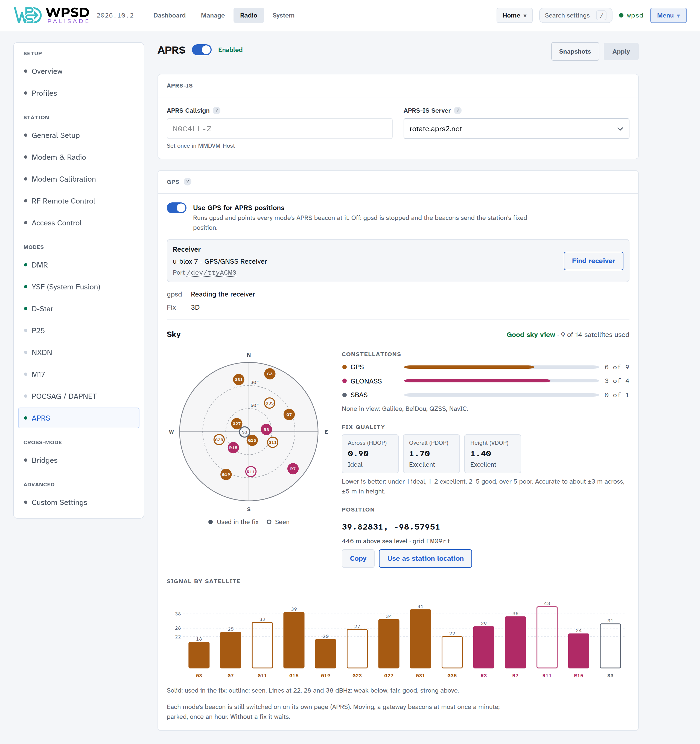Click the R11 signal bar in chart

(x=547, y=637)
